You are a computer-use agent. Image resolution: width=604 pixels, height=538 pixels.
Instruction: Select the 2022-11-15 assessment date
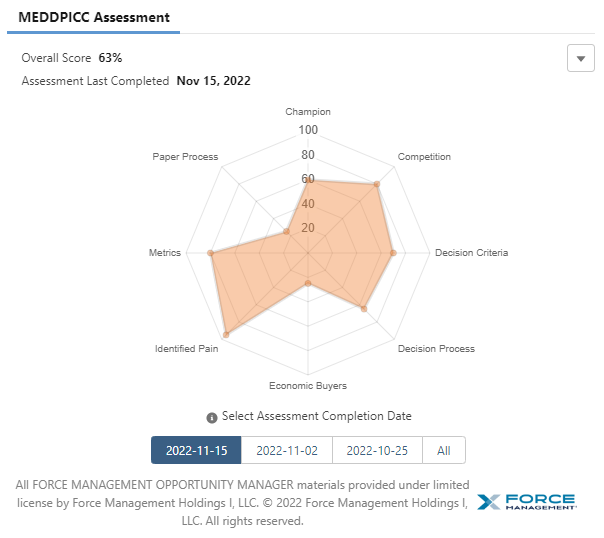point(196,450)
